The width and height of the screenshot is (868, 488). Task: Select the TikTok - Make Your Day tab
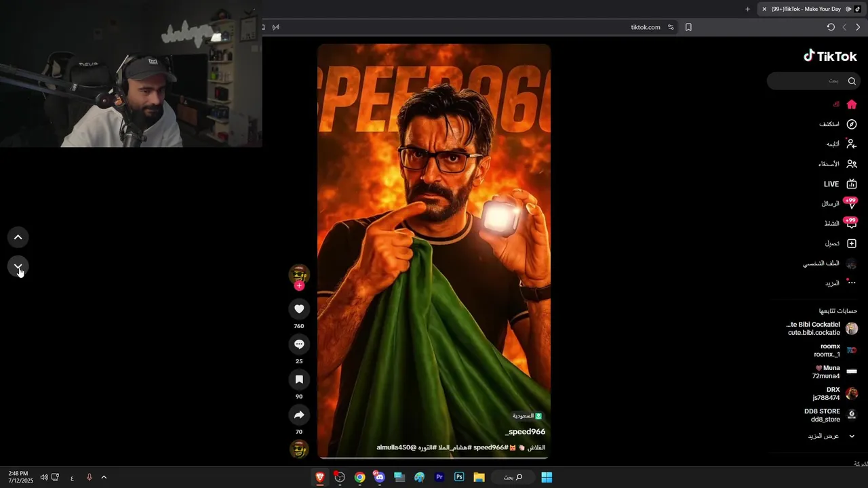(x=811, y=9)
